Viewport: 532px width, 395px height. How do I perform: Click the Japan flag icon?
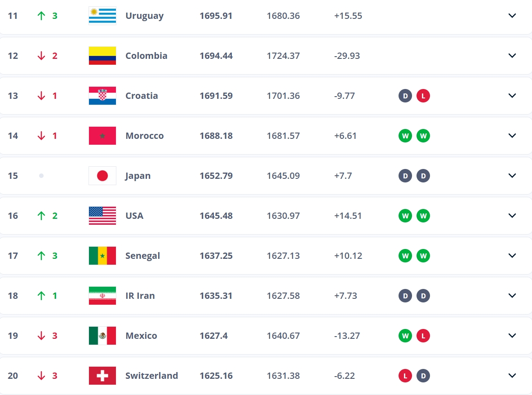102,176
